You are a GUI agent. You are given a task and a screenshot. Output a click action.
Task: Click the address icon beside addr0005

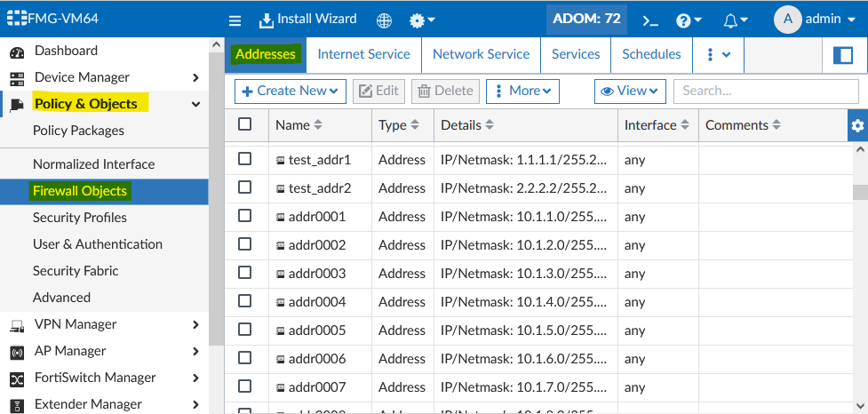point(281,331)
